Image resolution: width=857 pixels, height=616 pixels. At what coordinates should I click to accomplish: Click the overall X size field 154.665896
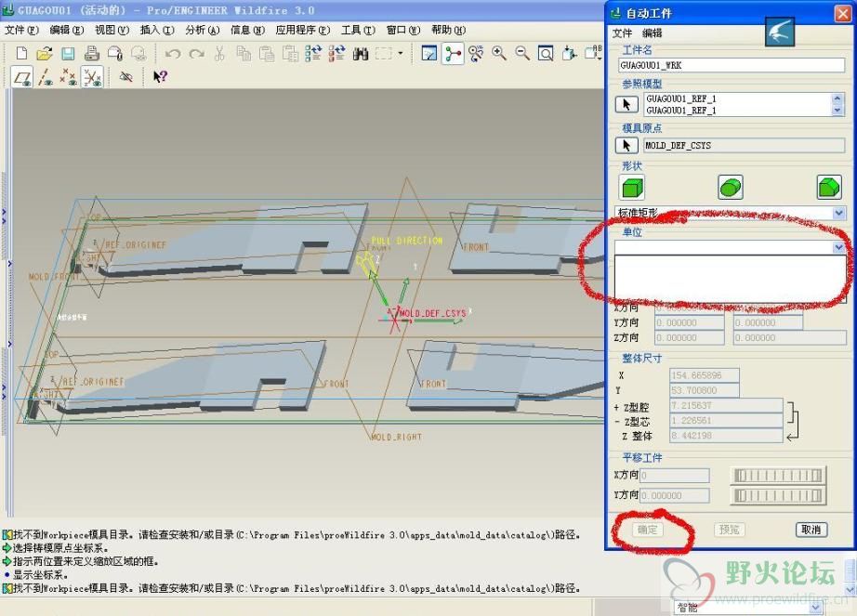tap(705, 375)
